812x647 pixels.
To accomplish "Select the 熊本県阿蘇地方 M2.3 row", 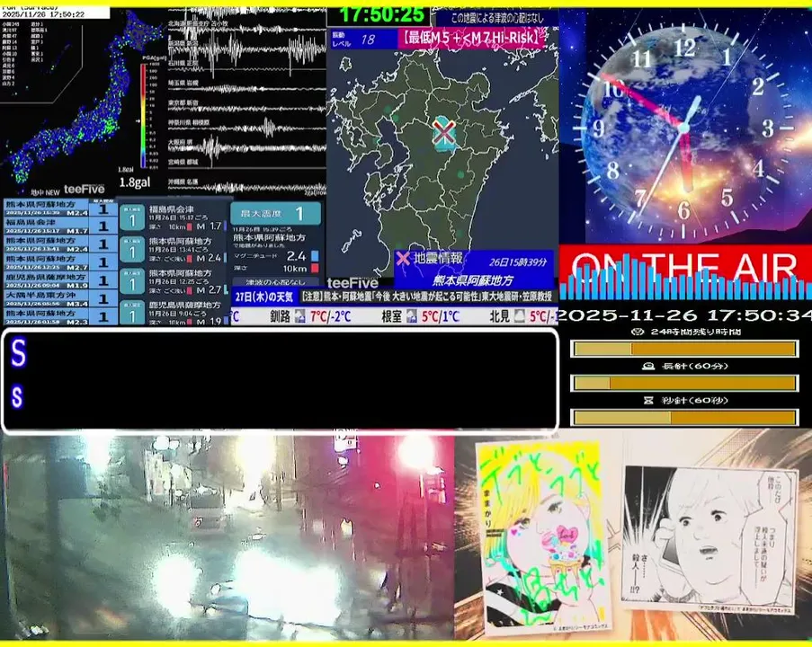I will tap(59, 315).
